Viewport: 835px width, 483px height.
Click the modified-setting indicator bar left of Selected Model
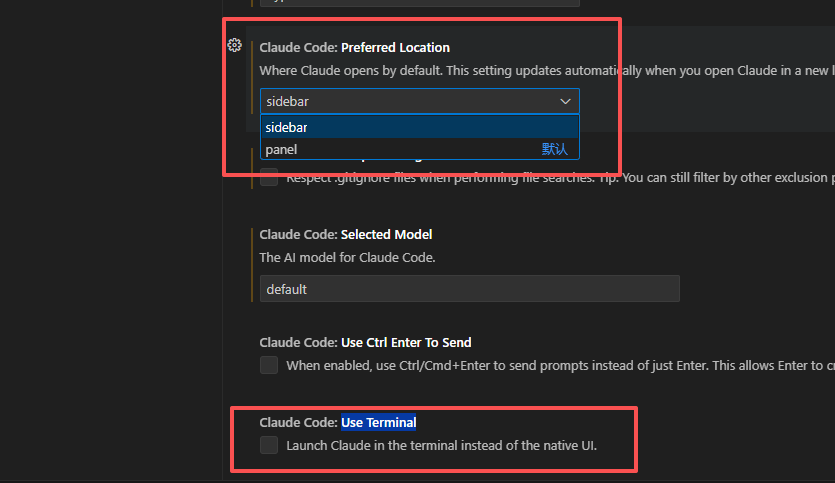(250, 264)
